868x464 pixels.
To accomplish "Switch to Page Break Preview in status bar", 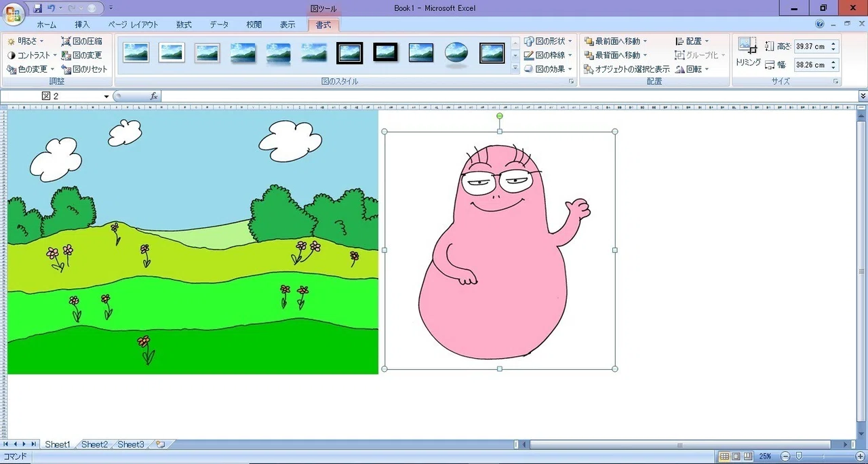I will [x=748, y=457].
